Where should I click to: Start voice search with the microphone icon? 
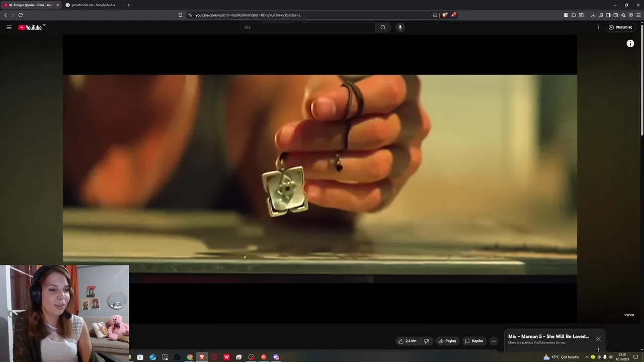click(400, 27)
